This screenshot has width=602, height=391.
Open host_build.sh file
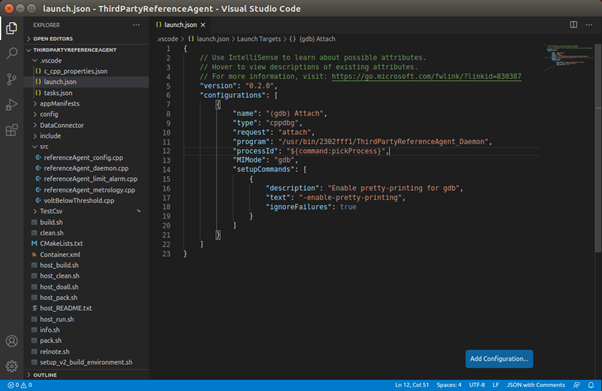(x=86, y=265)
